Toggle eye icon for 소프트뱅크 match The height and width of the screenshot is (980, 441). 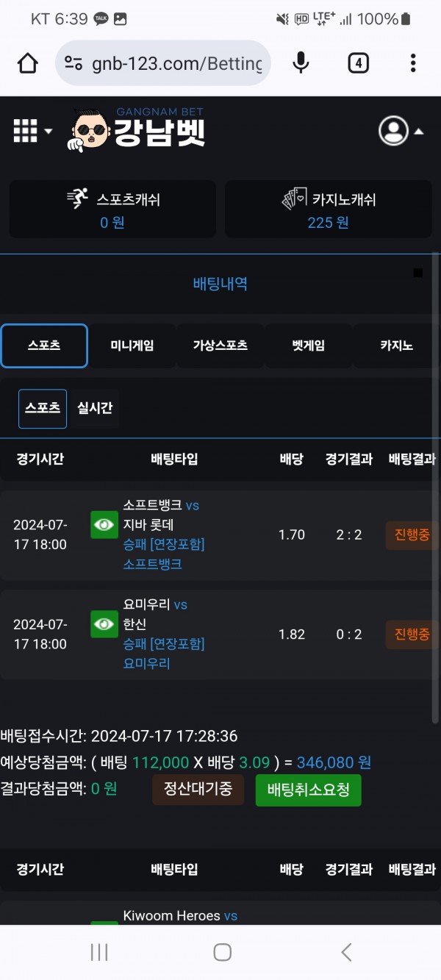pyautogui.click(x=104, y=525)
